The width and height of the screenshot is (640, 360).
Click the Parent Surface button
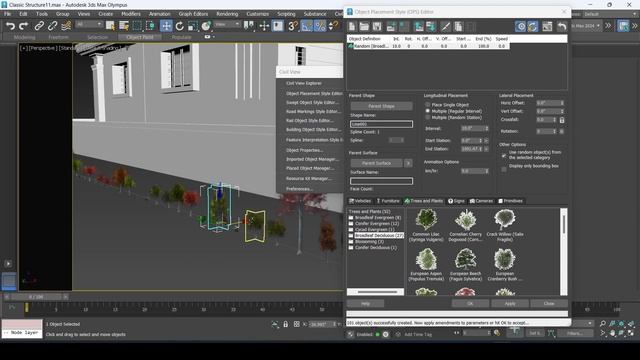[376, 163]
